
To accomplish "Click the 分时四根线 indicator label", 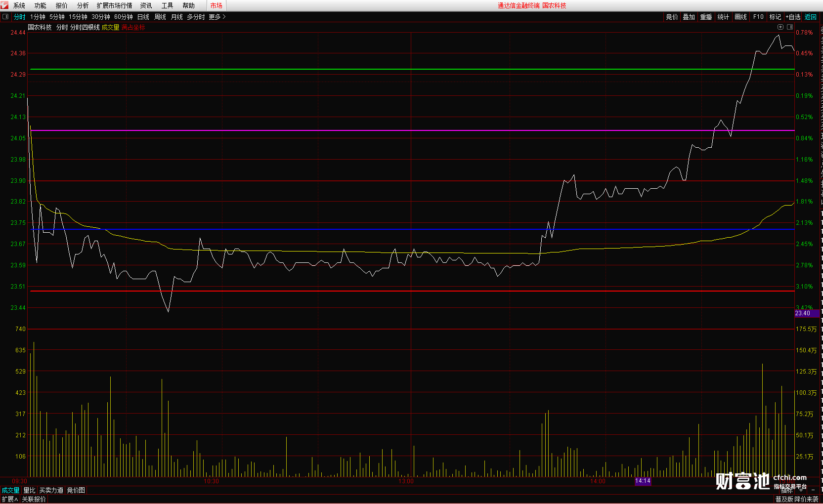I will (x=85, y=27).
